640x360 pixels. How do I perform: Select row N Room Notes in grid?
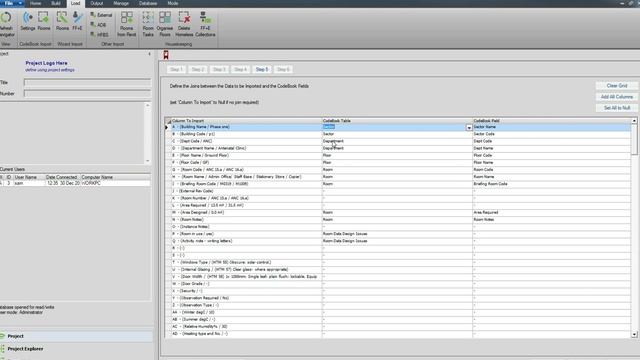tap(398, 220)
